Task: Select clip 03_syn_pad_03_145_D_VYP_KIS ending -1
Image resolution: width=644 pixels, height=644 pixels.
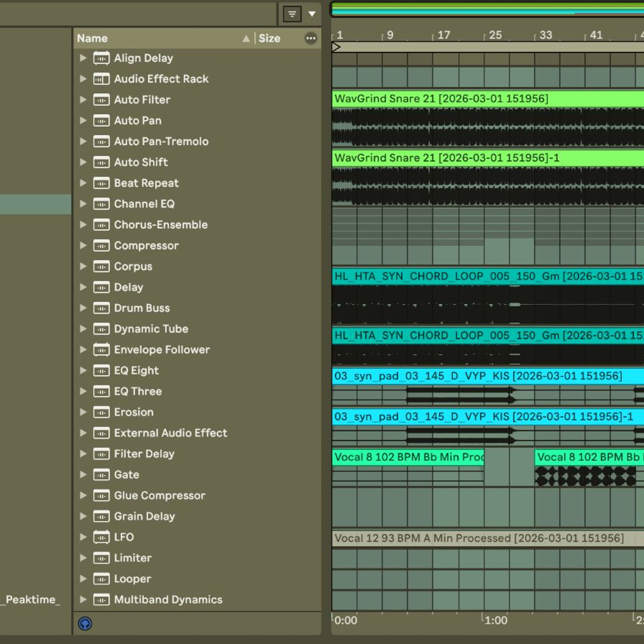Action: pyautogui.click(x=488, y=417)
